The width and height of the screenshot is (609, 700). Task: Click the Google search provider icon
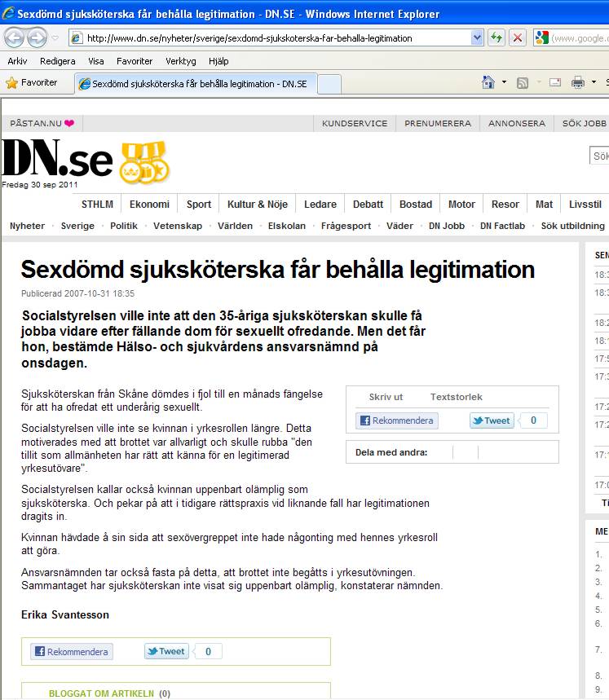click(541, 38)
